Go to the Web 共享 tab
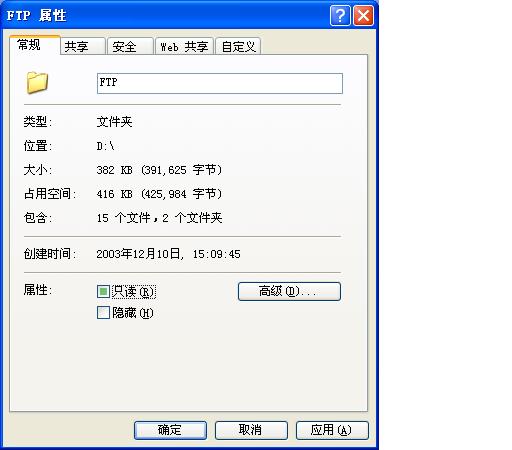Viewport: 512px width, 450px height. tap(184, 46)
